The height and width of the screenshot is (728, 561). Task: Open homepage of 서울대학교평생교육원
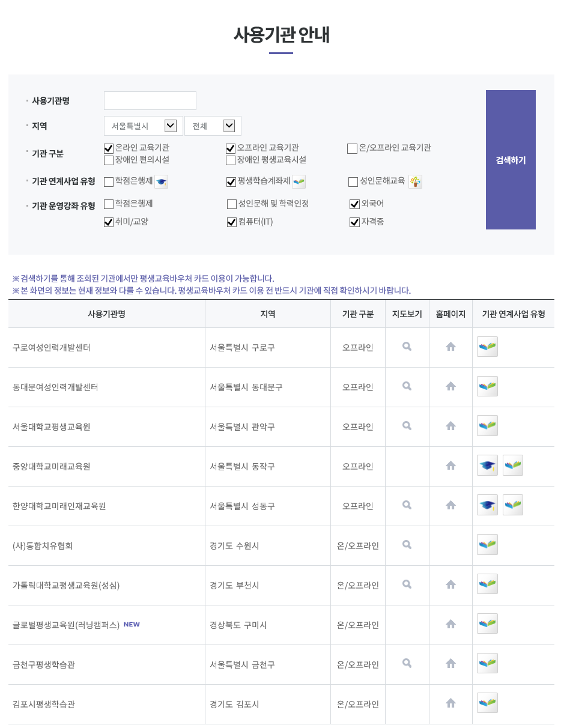pyautogui.click(x=450, y=426)
